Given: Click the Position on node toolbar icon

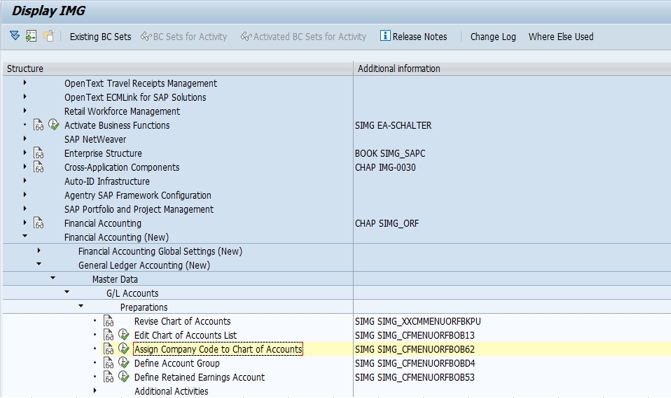Looking at the screenshot, I should click(x=31, y=36).
